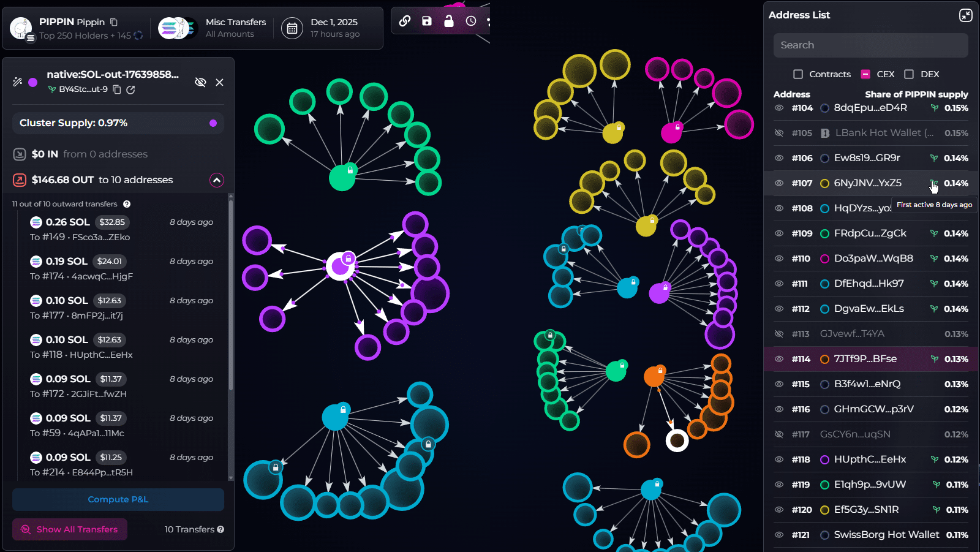Toggle the CEX checkbox
The width and height of the screenshot is (980, 552).
865,74
